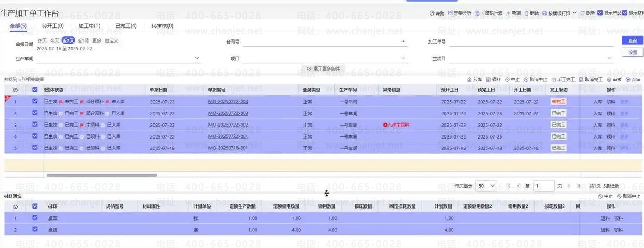Go to the last page of results

pyautogui.click(x=579, y=186)
